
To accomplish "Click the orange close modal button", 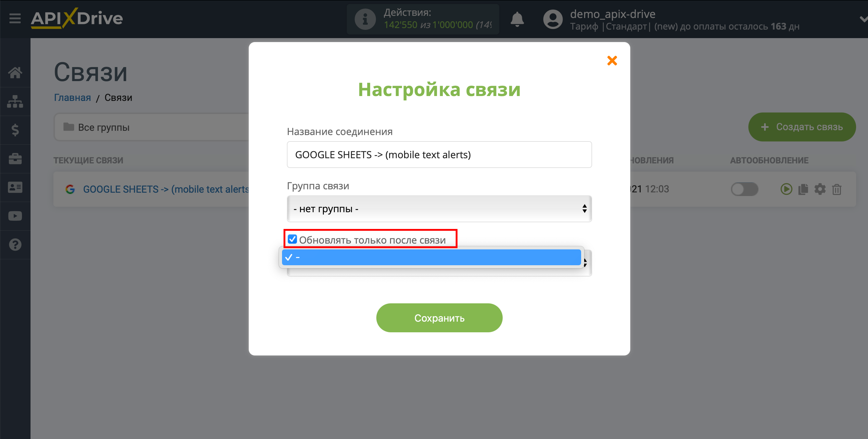I will (612, 60).
